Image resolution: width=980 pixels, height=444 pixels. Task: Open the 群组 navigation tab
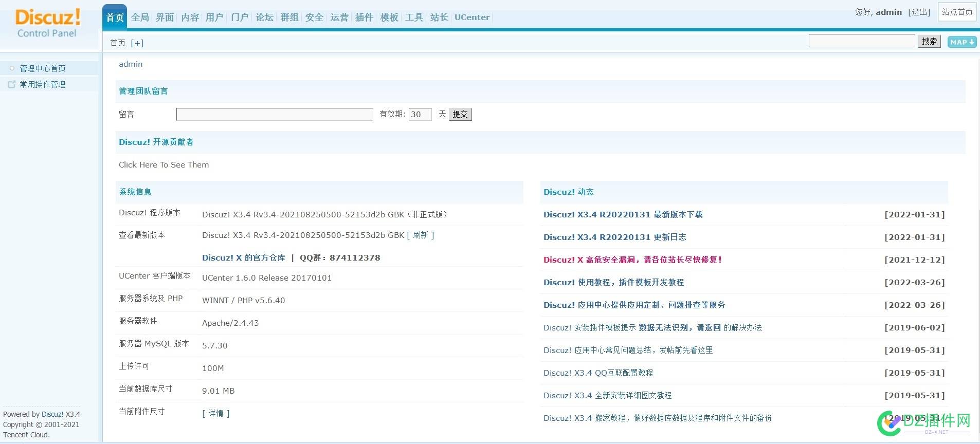click(x=289, y=17)
